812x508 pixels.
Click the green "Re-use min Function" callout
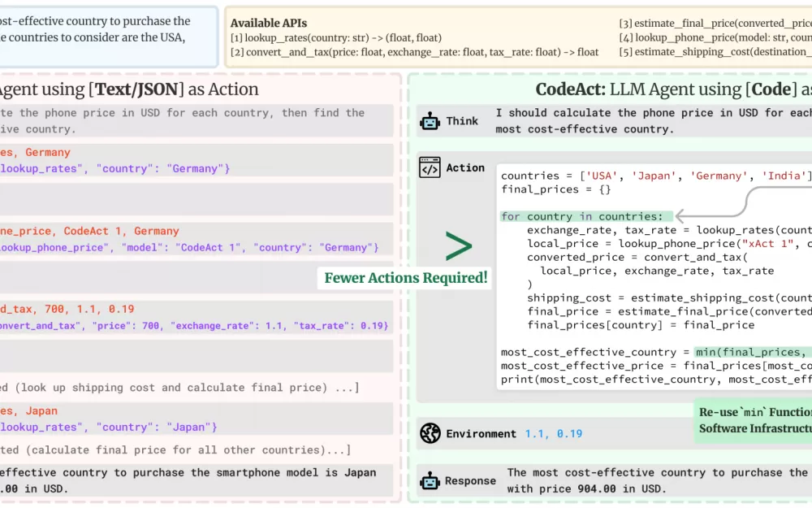[754, 420]
